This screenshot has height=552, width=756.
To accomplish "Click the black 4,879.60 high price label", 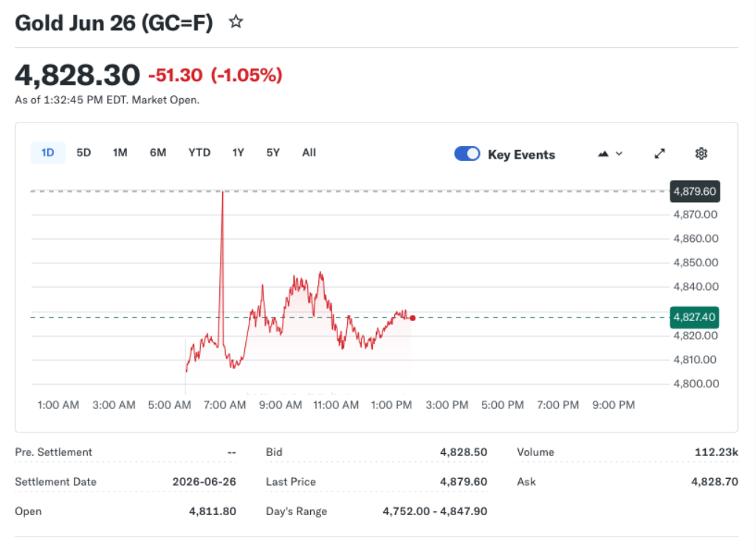I will pos(694,191).
